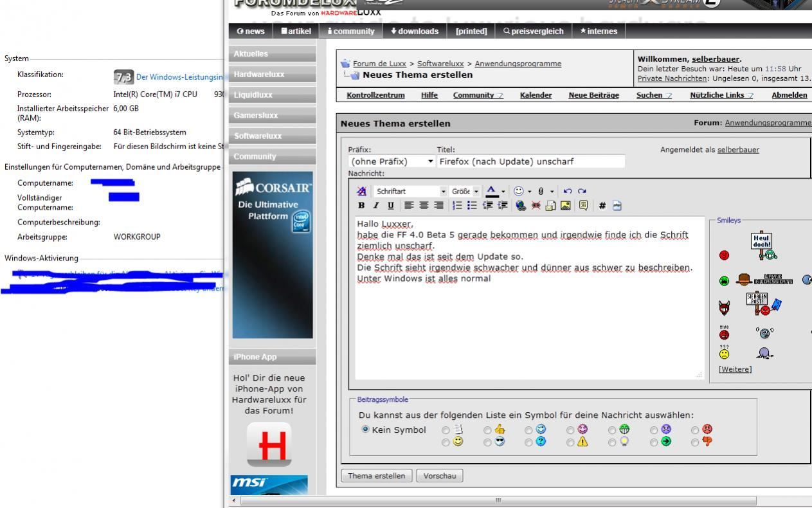Wrap selection in quote tags
This screenshot has width=812, height=508.
583,206
